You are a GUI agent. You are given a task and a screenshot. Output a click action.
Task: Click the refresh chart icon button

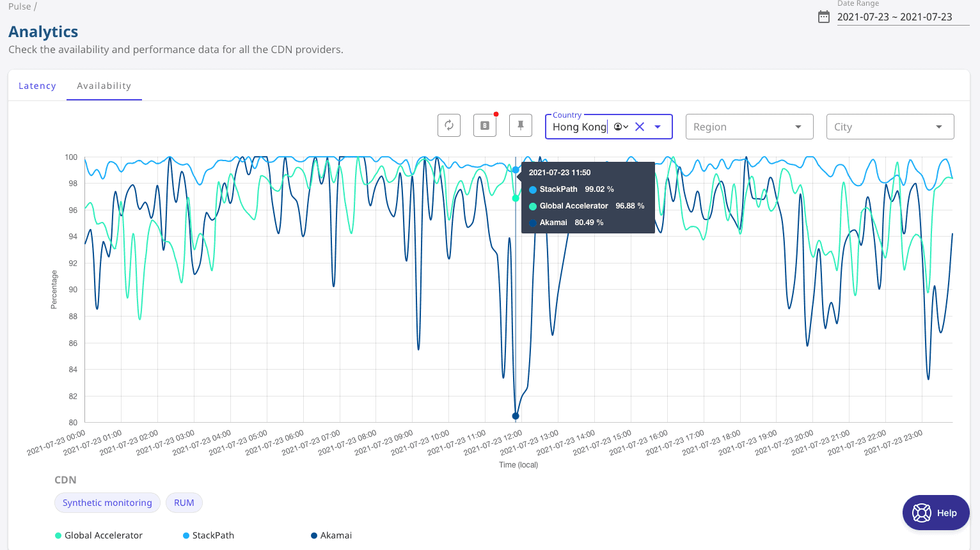tap(449, 125)
